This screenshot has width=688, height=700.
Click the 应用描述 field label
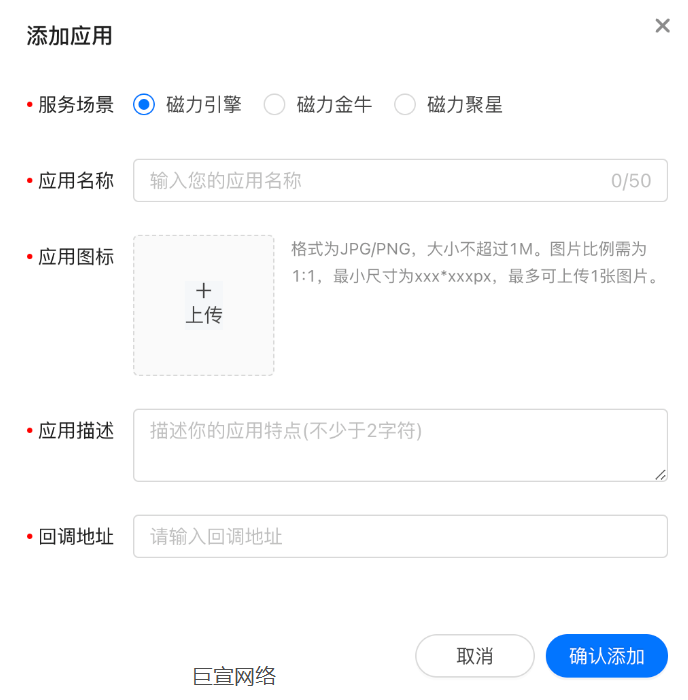tap(76, 431)
